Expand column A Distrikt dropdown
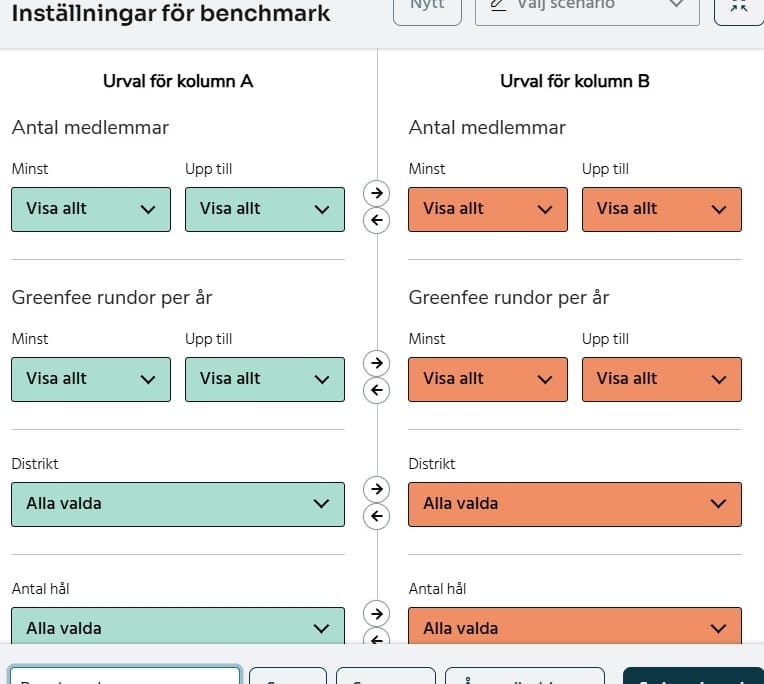764x684 pixels. point(177,504)
